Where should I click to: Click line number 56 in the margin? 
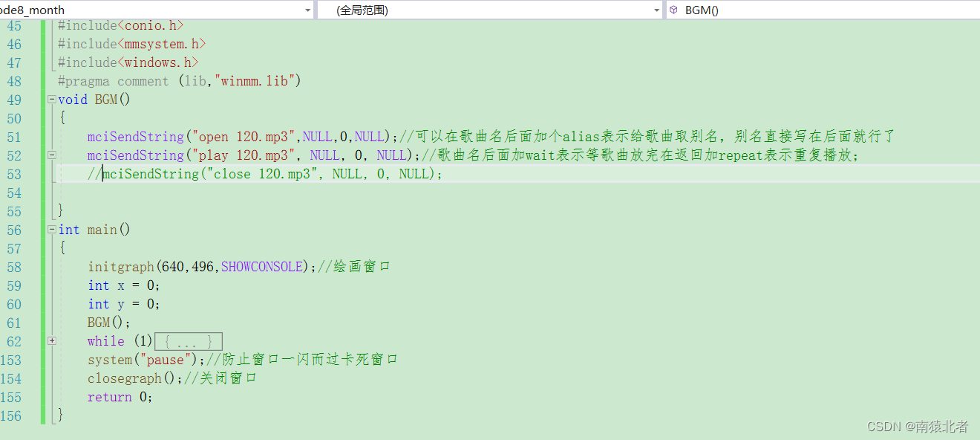pyautogui.click(x=13, y=230)
